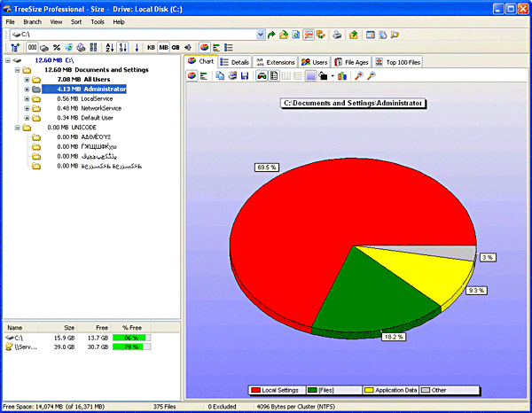Click the sort A-Z ascending icon
The image size is (532, 413).
pos(109,48)
